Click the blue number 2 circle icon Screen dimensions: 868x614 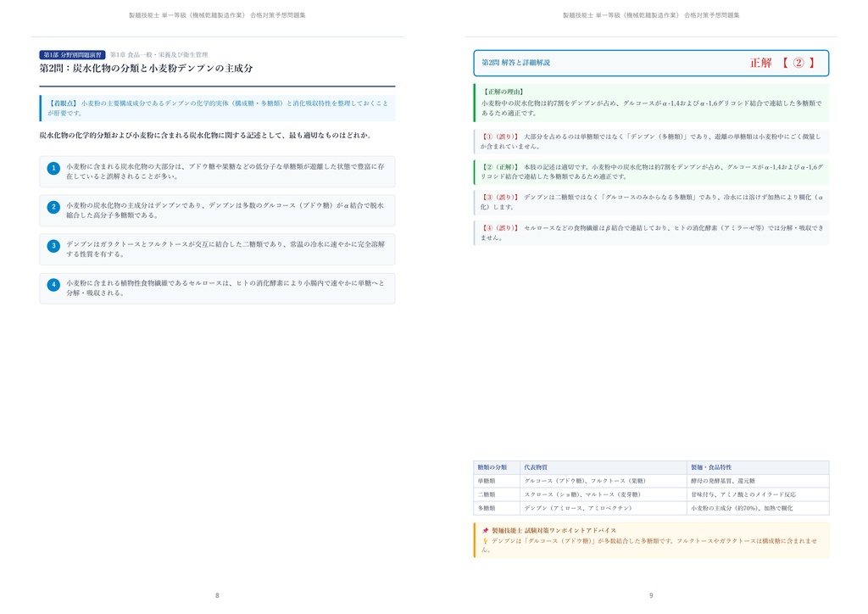tap(53, 207)
